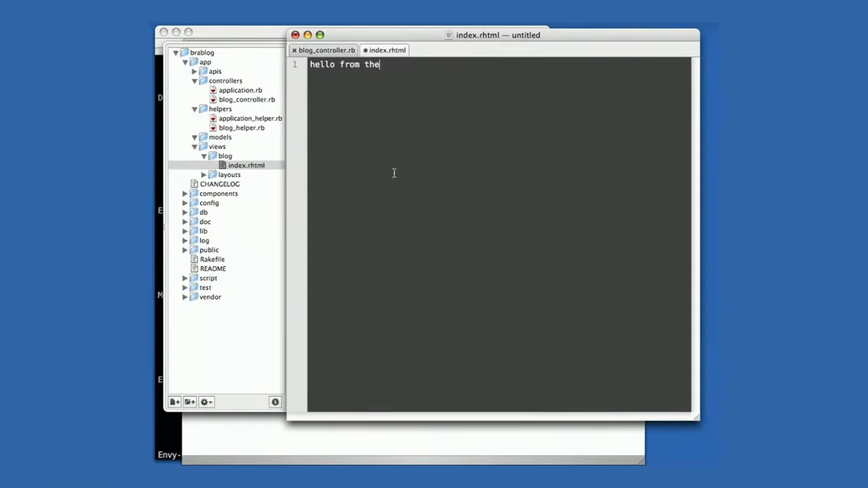Expand the apis folder

(195, 71)
